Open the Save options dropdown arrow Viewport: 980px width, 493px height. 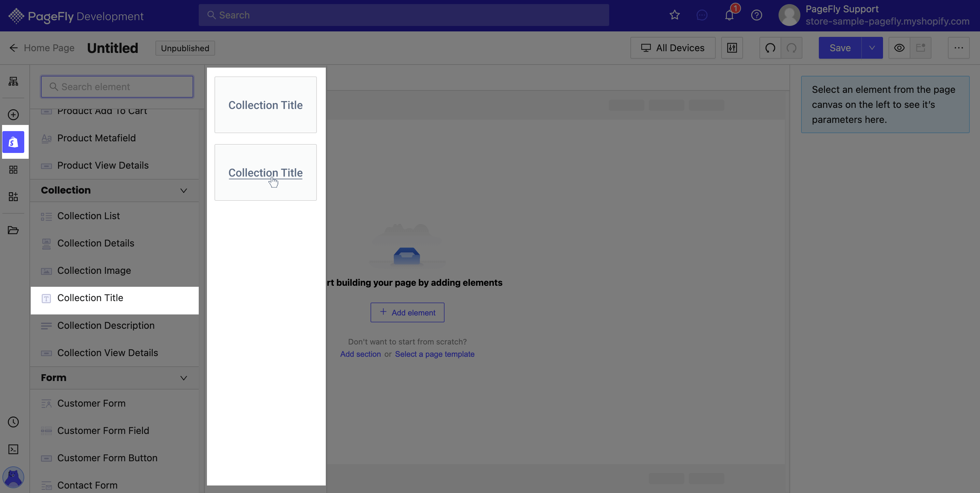[x=872, y=48]
